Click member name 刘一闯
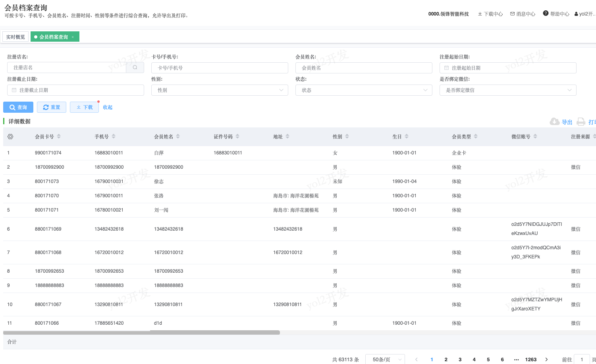 point(161,210)
